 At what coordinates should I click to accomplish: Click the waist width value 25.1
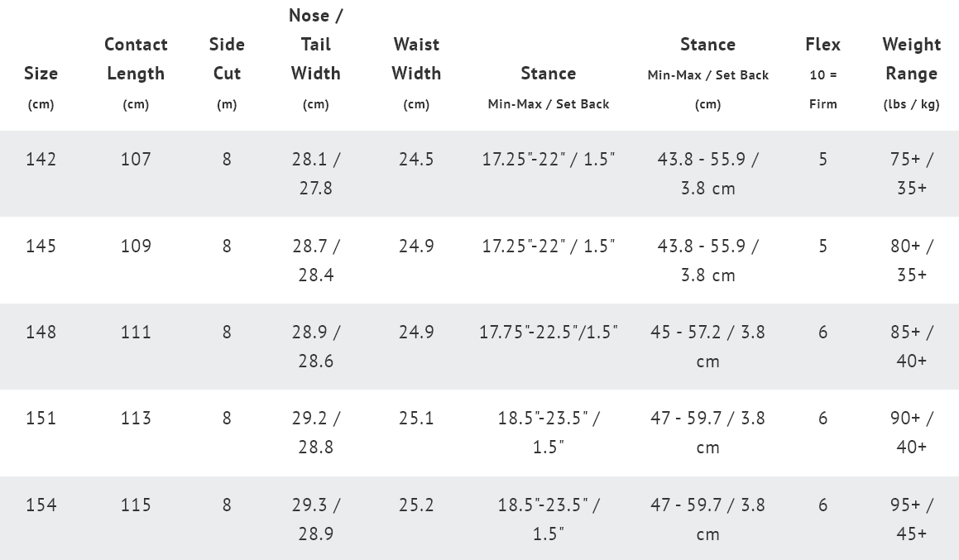(x=415, y=418)
